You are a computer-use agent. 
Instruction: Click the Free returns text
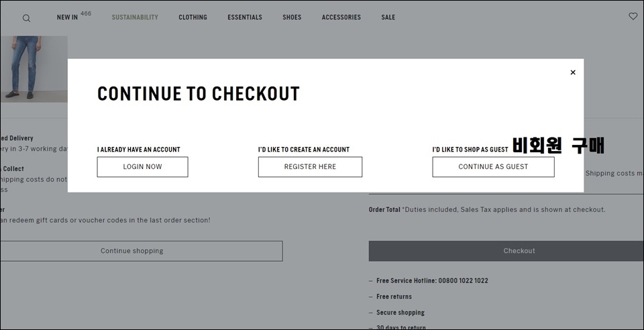tap(394, 296)
